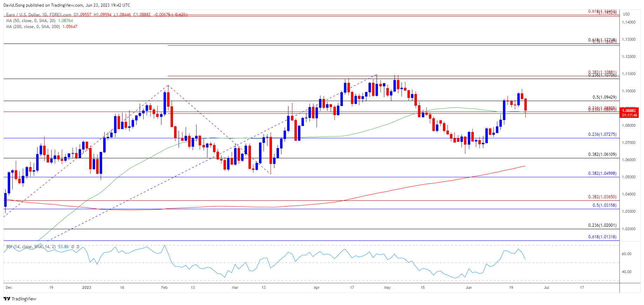
Task: Click the RSI 60.00 scale label
Action: [626, 254]
